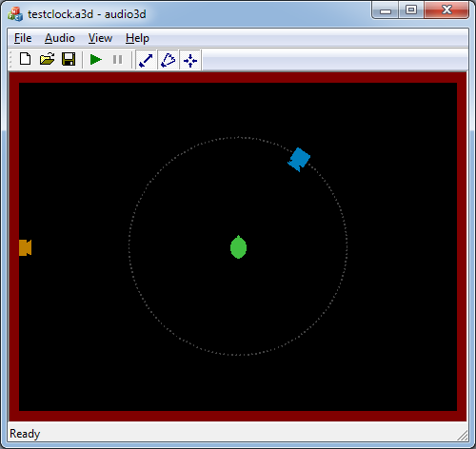Select the green listener in the center
This screenshot has height=449, width=476.
point(238,247)
